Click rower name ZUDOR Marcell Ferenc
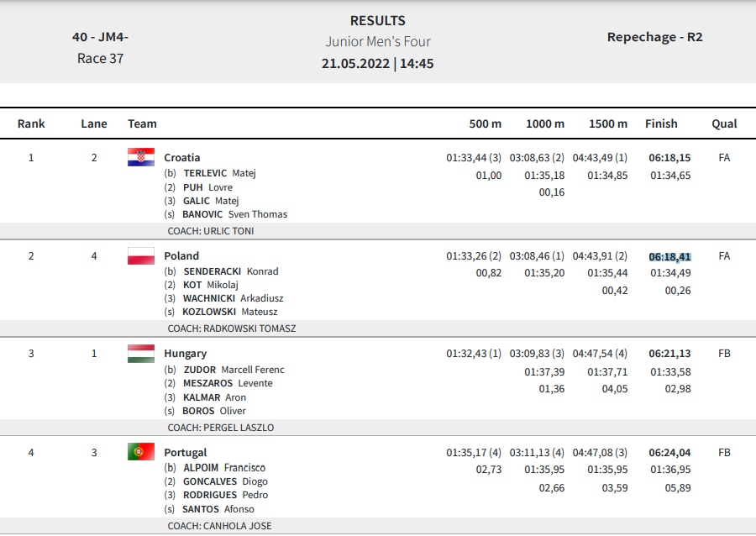The image size is (756, 536). (x=234, y=370)
